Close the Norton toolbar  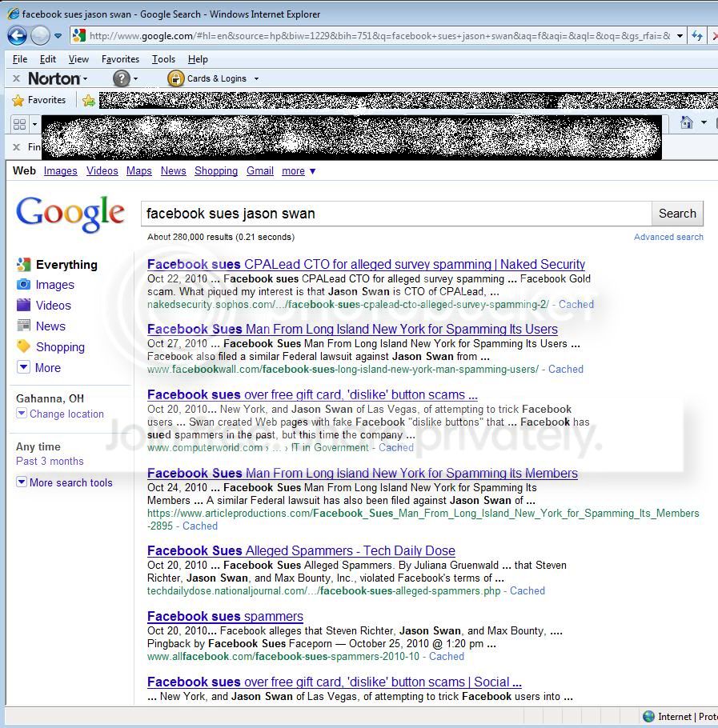click(16, 78)
